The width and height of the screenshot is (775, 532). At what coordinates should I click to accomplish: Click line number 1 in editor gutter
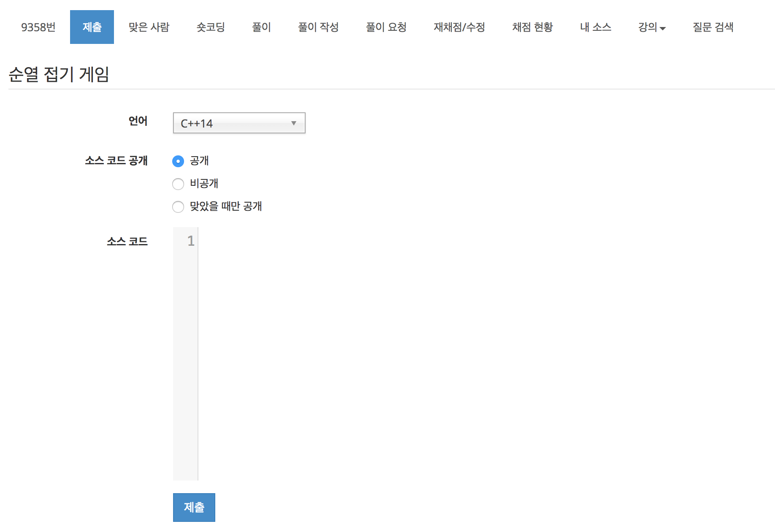[191, 241]
